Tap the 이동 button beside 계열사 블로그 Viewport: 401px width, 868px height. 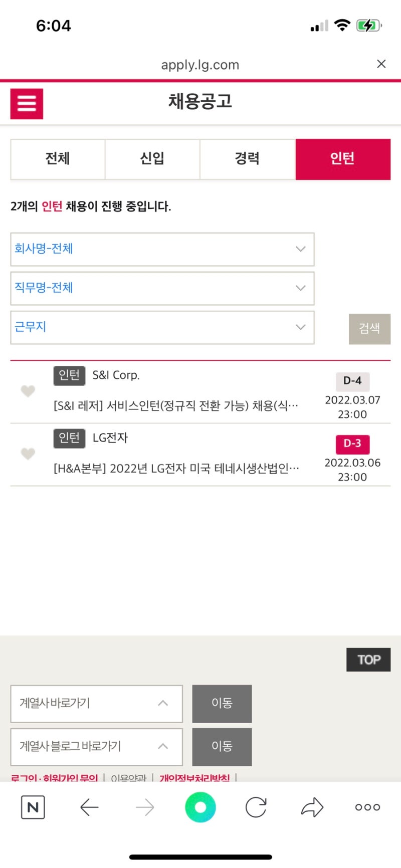(x=222, y=747)
